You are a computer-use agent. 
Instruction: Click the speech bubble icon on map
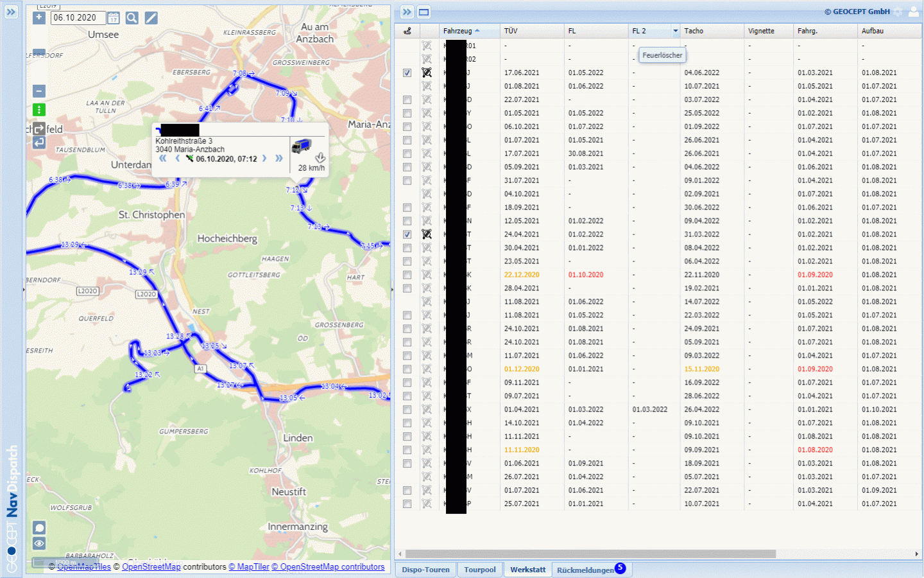click(x=39, y=528)
